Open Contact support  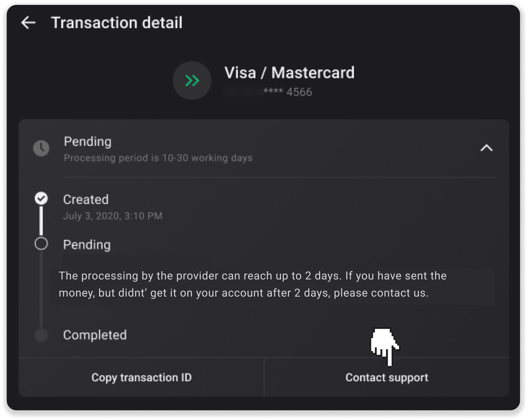click(387, 377)
